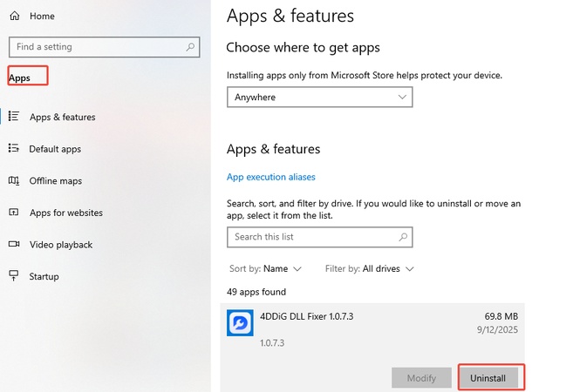Viewport: 580px width, 392px height.
Task: Click the Video playback icon
Action: click(x=14, y=245)
